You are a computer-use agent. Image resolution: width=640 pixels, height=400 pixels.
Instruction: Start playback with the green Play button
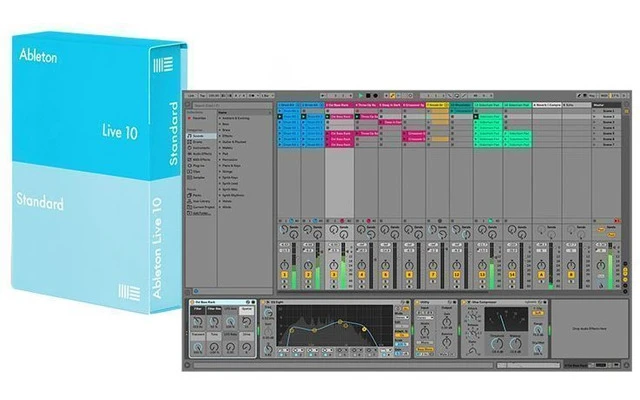[x=360, y=96]
